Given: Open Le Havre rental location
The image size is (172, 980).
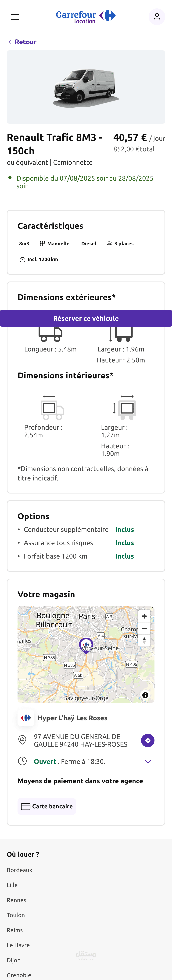Looking at the screenshot, I should coord(18,945).
